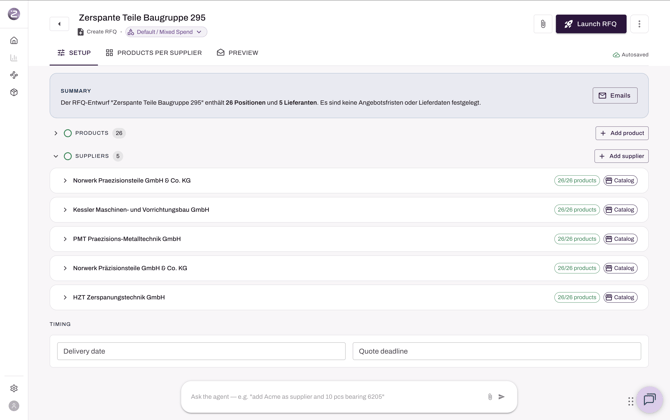Screen dimensions: 670x420
Task: Click the Create RFQ document icon
Action: [81, 32]
